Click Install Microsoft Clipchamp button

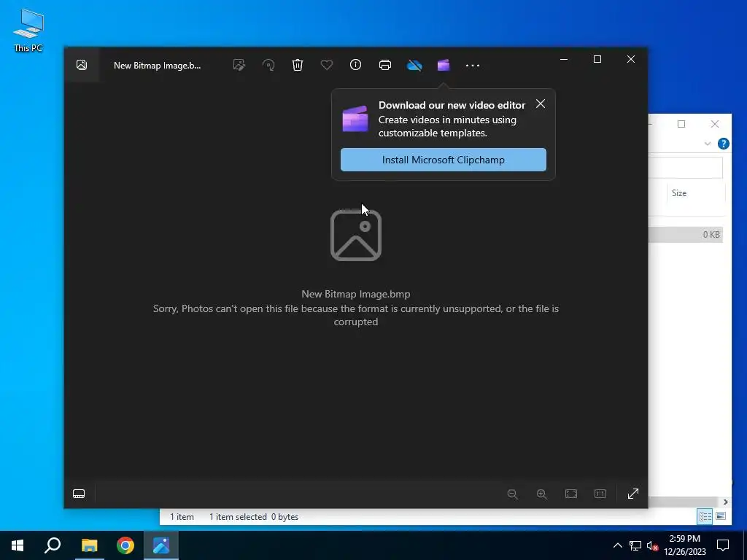pos(443,160)
